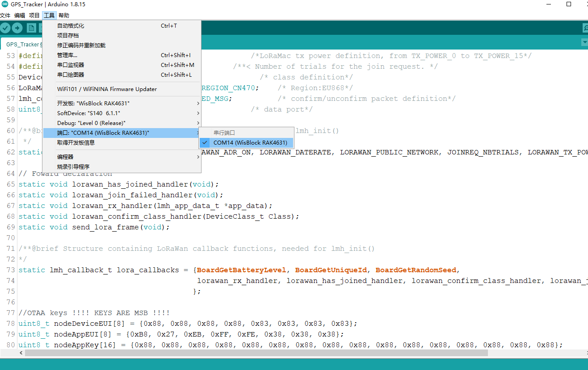
Task: Launch WiFi101 / WiFiNINA Firmware Updater
Action: tap(122, 89)
